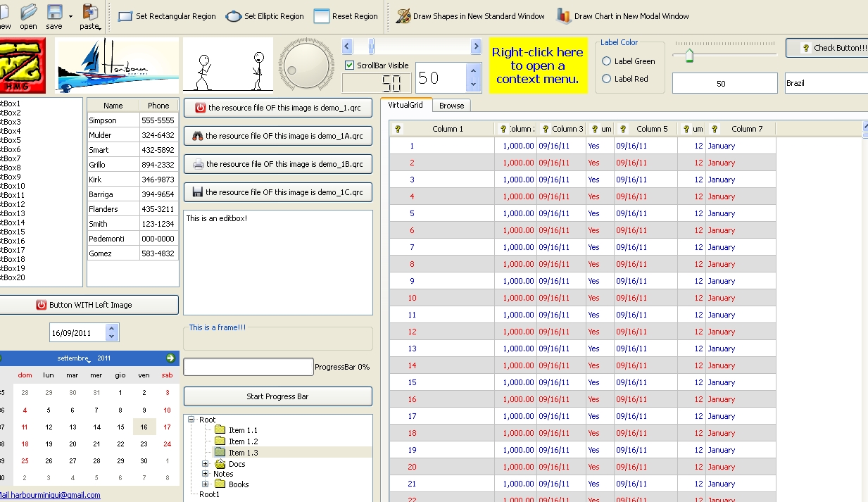Click Reset Region in the toolbar

tap(346, 16)
